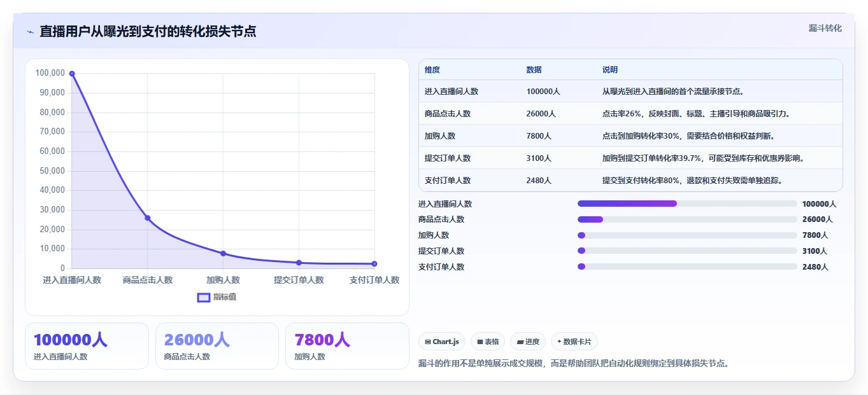Click the description starting 点击到加购转化率30%
Image resolution: width=868 pixels, height=395 pixels.
pos(688,136)
